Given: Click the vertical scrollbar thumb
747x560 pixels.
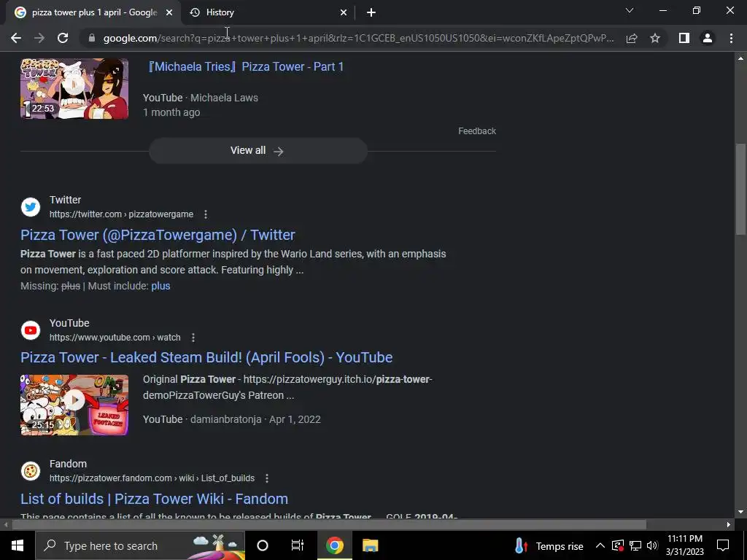Looking at the screenshot, I should 740,189.
